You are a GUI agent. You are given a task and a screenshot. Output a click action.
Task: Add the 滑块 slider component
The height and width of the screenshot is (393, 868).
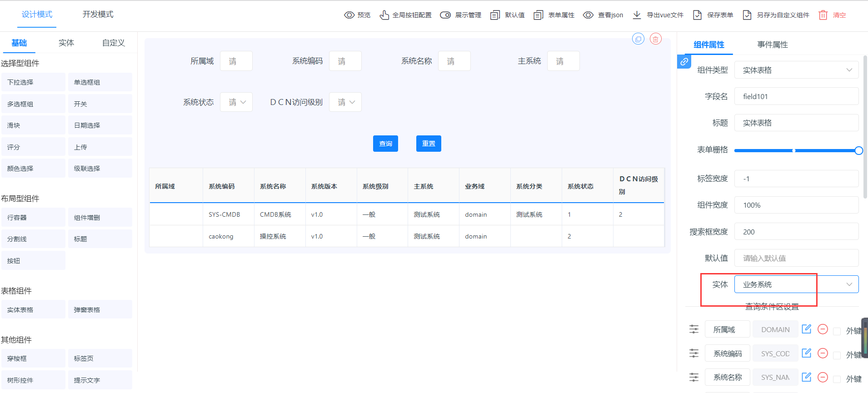[33, 125]
